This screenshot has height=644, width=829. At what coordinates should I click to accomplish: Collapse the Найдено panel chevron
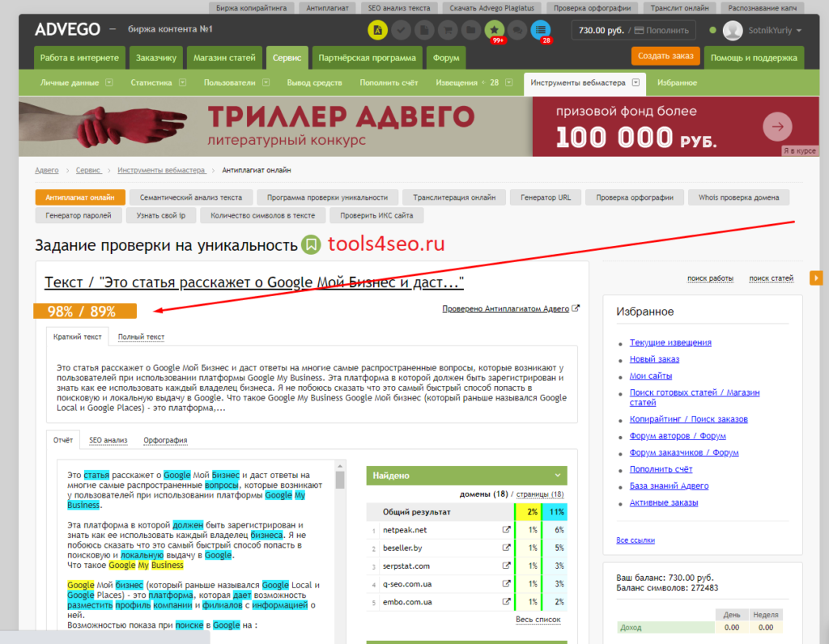pos(557,476)
